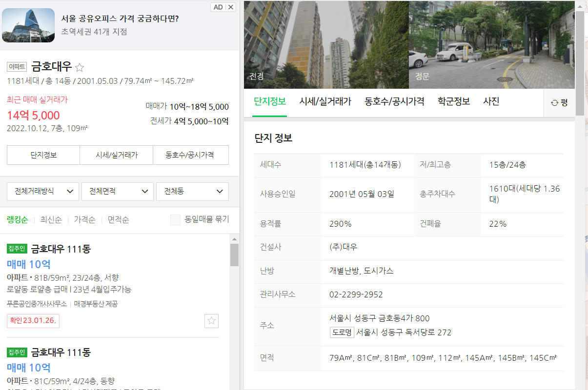The width and height of the screenshot is (588, 390).
Task: Star the first 금호대우 111동 listing
Action: coord(211,321)
